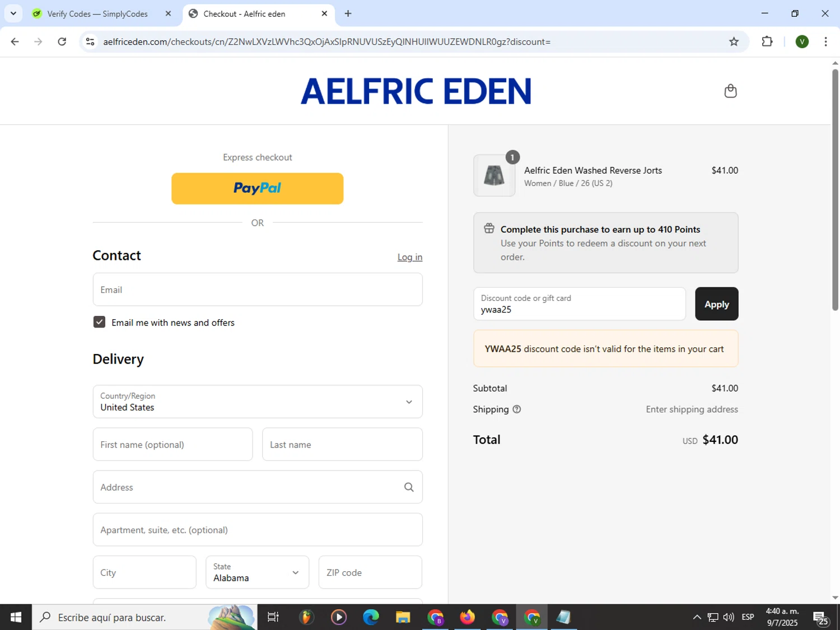Bookmark this page with the star icon
The height and width of the screenshot is (630, 840).
point(734,41)
